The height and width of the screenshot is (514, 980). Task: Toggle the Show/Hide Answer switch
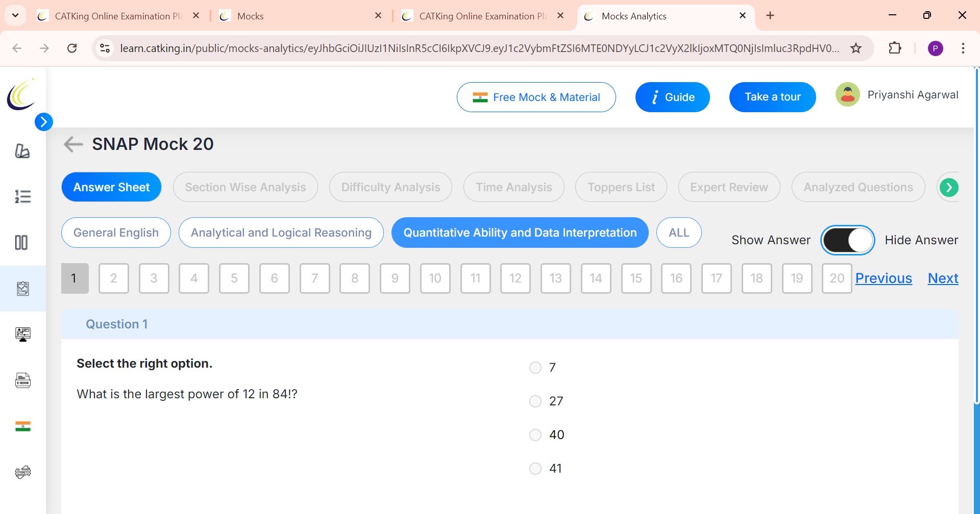tap(847, 240)
